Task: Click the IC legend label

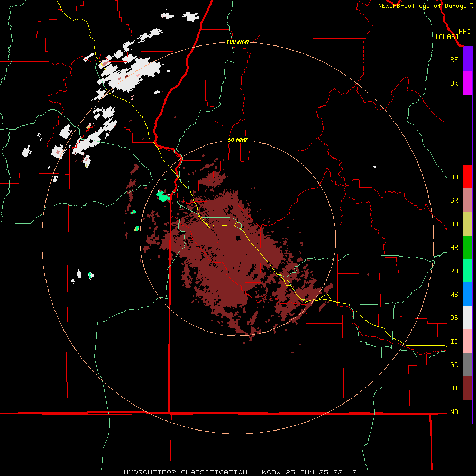Action: [x=454, y=342]
